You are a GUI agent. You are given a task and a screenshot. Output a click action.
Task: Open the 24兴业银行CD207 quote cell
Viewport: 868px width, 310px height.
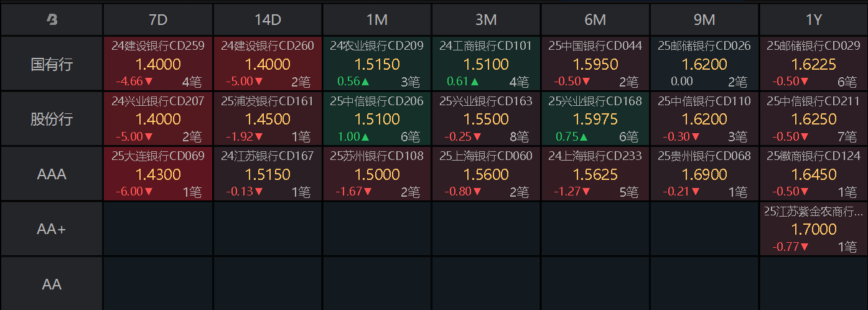[158, 118]
